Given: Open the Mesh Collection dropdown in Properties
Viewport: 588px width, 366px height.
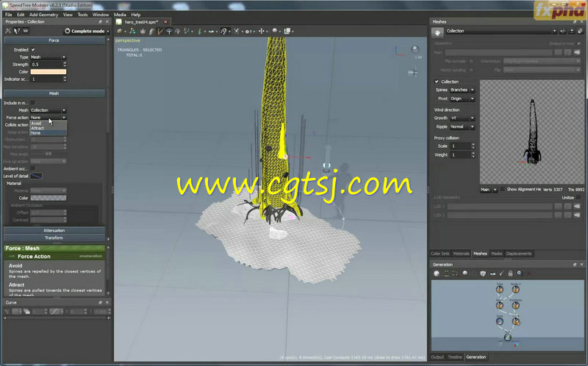Looking at the screenshot, I should tap(48, 110).
